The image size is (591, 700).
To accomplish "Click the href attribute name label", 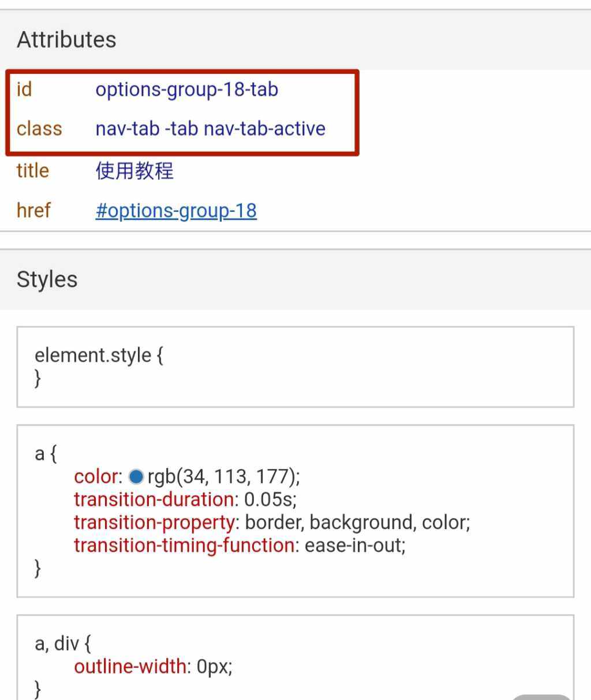I will pyautogui.click(x=33, y=211).
